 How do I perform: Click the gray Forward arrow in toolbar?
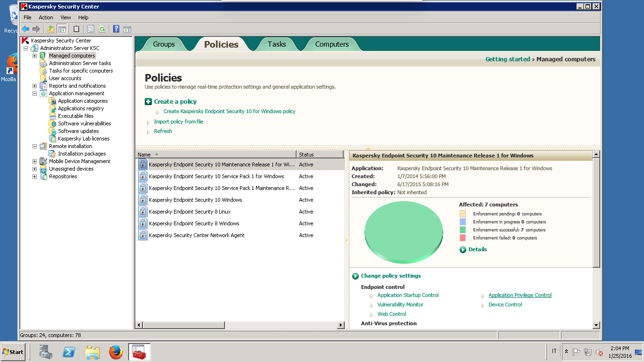(x=36, y=29)
